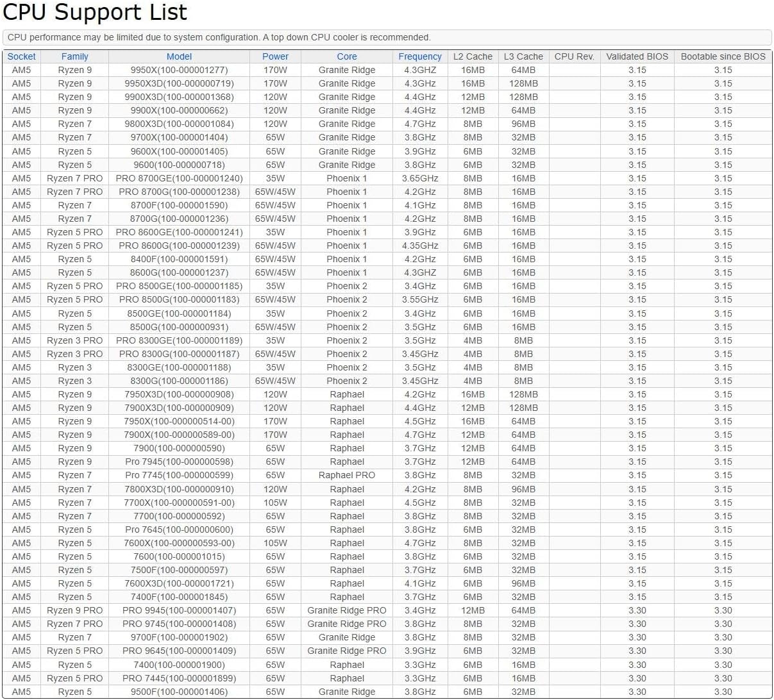Select model 7600X3D(100-000001721)

click(x=179, y=583)
